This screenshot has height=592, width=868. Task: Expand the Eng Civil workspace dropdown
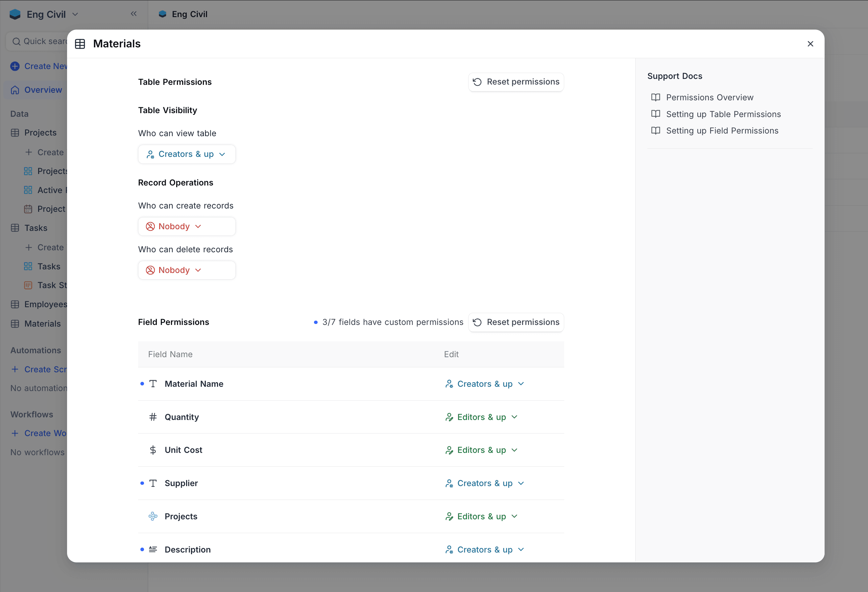(75, 14)
